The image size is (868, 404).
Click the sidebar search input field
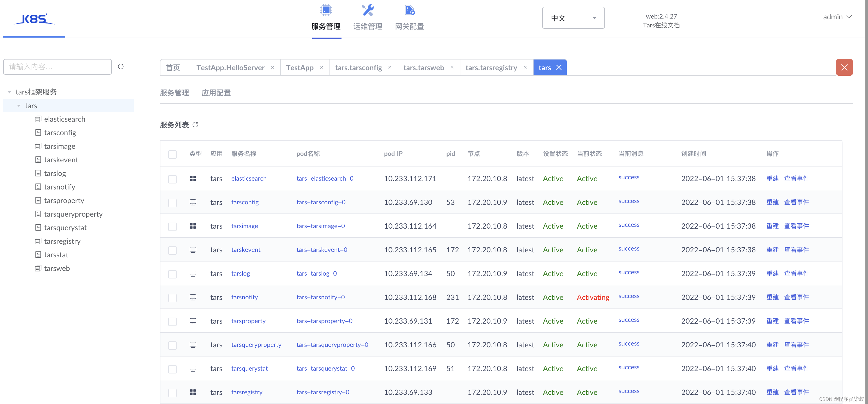tap(57, 67)
